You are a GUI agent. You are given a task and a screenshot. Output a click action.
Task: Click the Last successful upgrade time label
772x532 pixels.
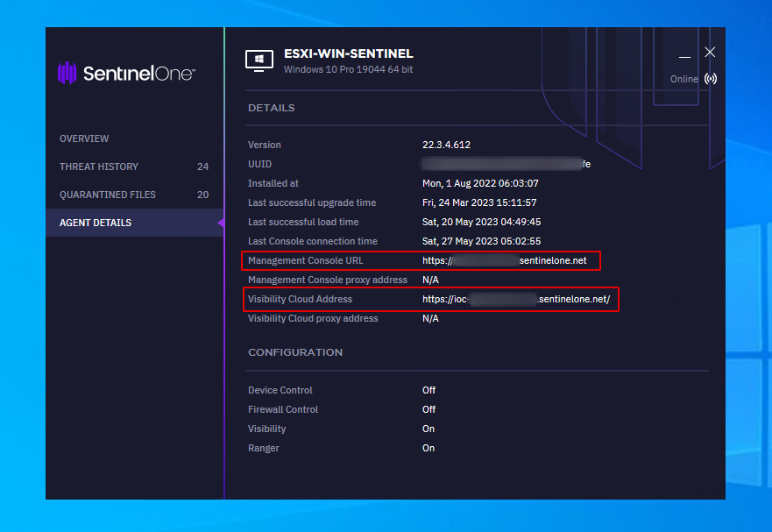tap(312, 203)
